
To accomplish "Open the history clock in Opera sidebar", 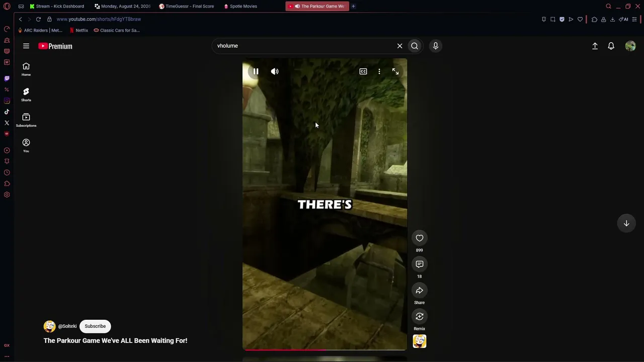I will pyautogui.click(x=7, y=172).
